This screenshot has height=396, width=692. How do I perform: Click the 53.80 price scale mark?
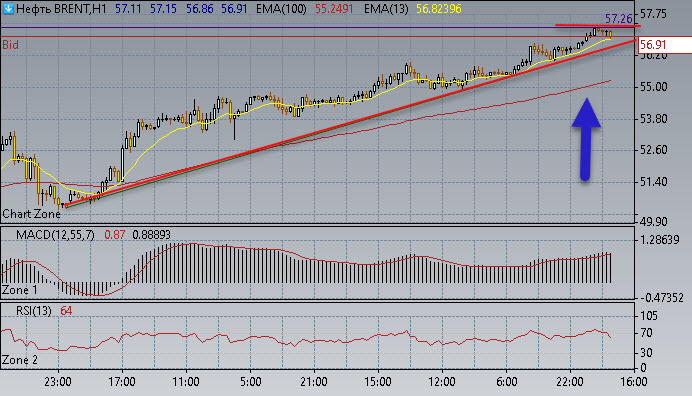tap(654, 119)
